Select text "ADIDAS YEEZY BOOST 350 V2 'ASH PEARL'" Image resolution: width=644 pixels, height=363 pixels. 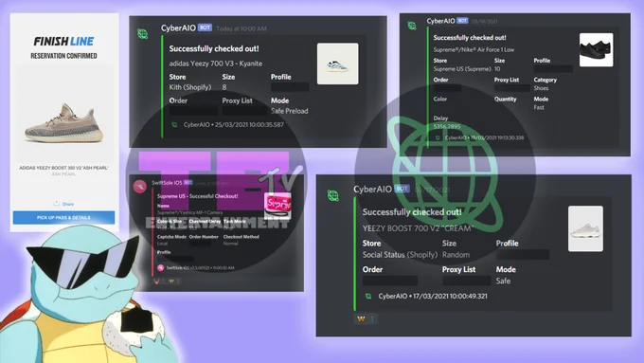click(x=63, y=168)
